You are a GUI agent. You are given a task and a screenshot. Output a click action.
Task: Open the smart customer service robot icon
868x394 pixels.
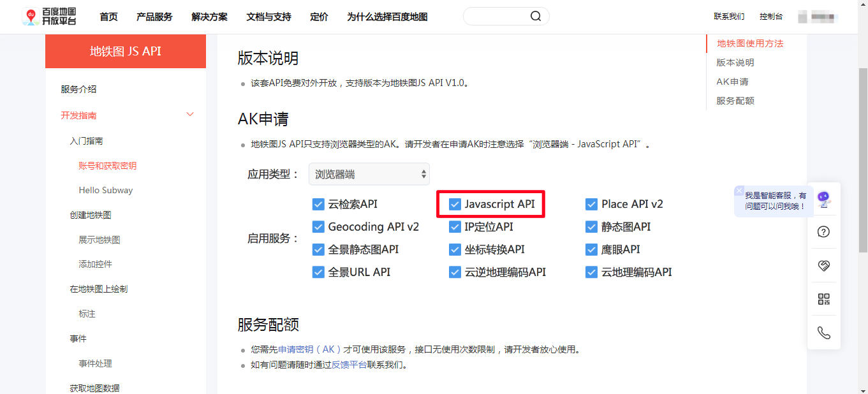[823, 200]
